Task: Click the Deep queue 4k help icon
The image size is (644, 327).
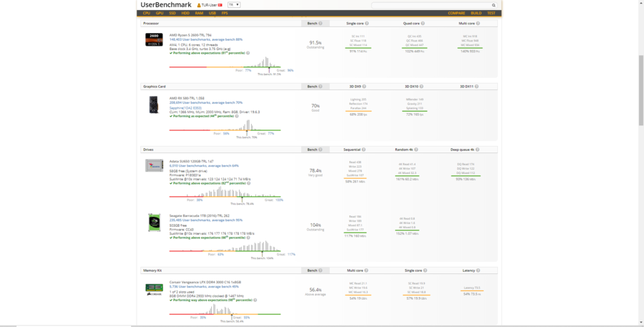Action: 477,150
